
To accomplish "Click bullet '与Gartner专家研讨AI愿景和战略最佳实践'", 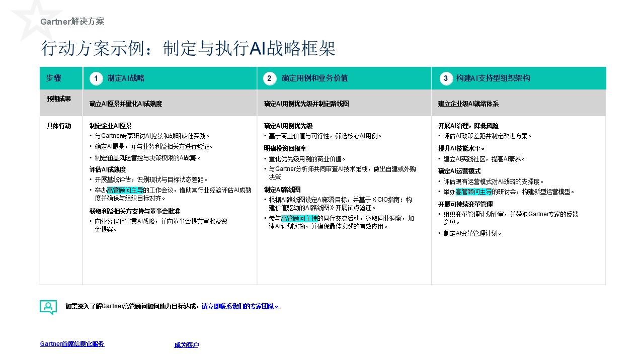I will pyautogui.click(x=152, y=136).
